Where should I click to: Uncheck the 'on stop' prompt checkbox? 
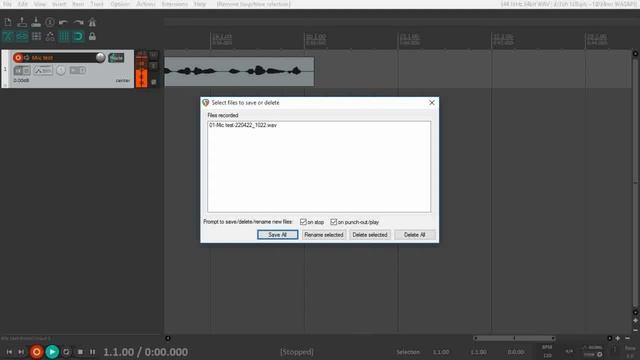303,222
